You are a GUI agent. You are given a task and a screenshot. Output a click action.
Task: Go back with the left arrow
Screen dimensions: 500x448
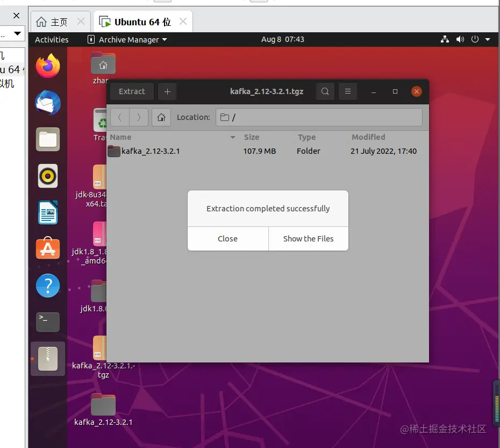coord(120,117)
